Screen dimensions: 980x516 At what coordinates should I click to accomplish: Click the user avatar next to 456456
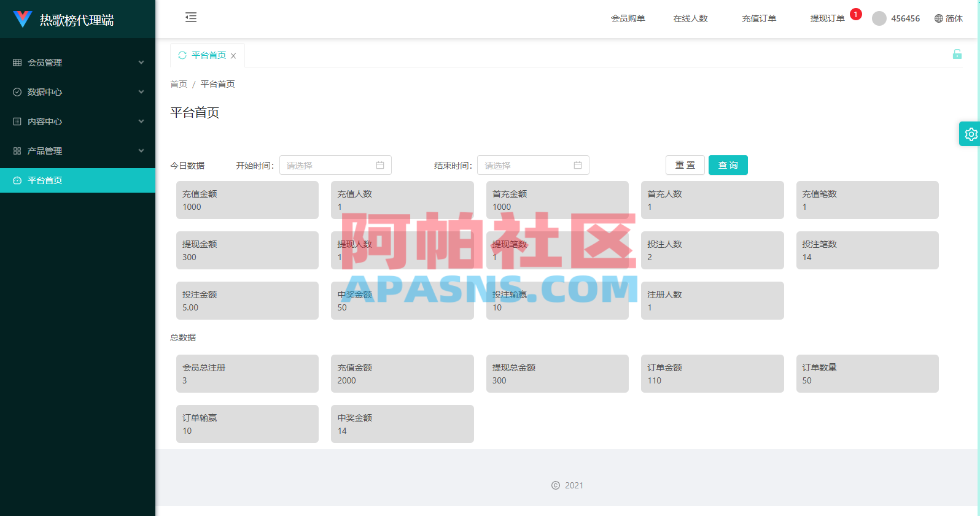(x=879, y=18)
